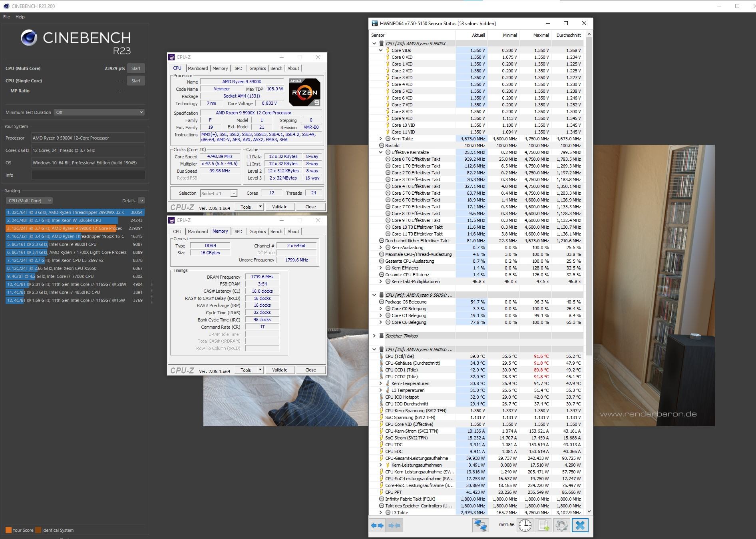Select Intel Core i9-9880H ranking row
Image resolution: width=756 pixels, height=539 pixels.
[75, 244]
